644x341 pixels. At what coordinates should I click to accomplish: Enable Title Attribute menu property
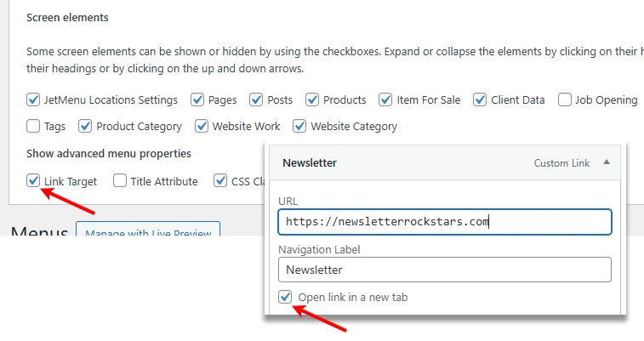(120, 180)
